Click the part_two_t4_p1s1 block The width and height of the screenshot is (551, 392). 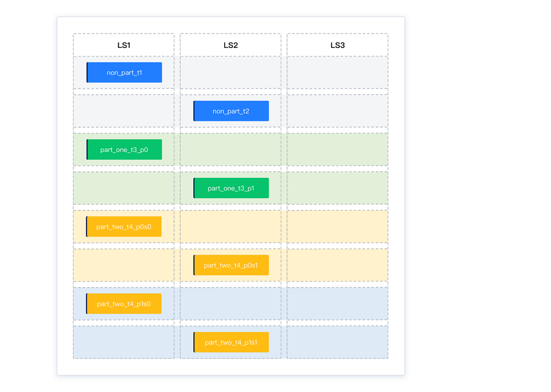(231, 342)
